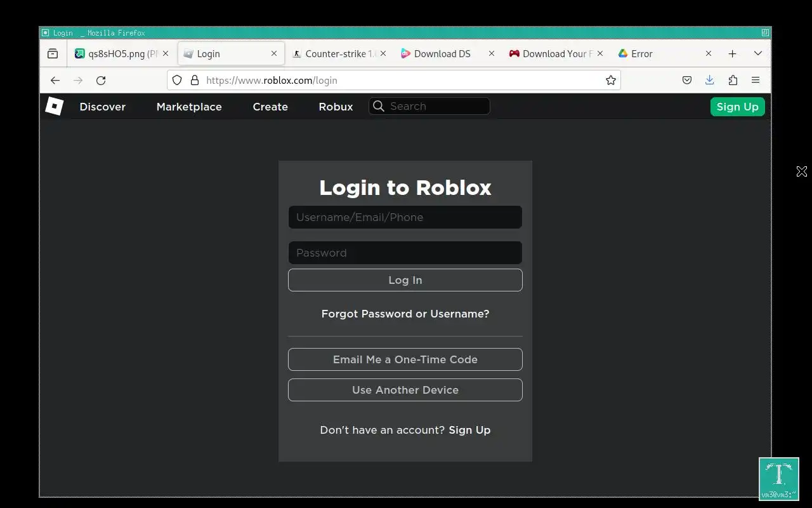The height and width of the screenshot is (508, 812).
Task: Focus the Password field
Action: pyautogui.click(x=405, y=253)
